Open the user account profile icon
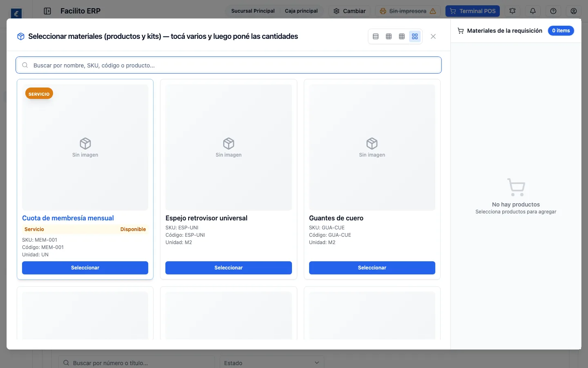588x368 pixels. 574,11
